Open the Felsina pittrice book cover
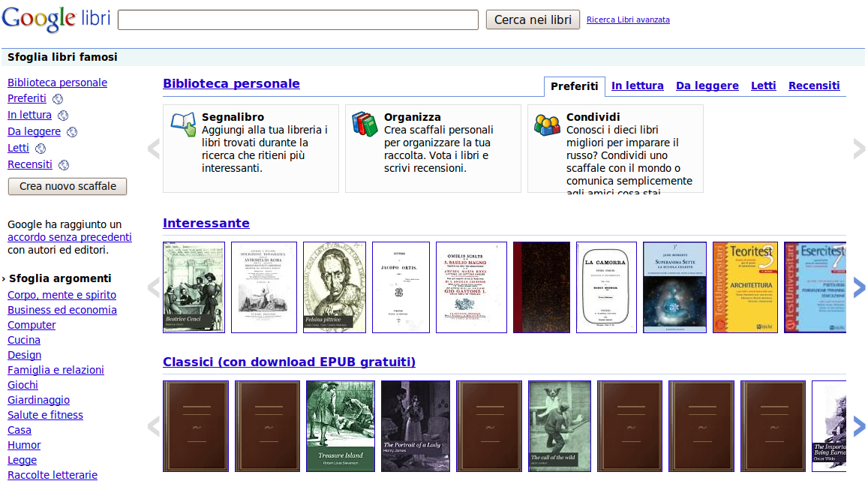868x484 pixels. point(335,287)
